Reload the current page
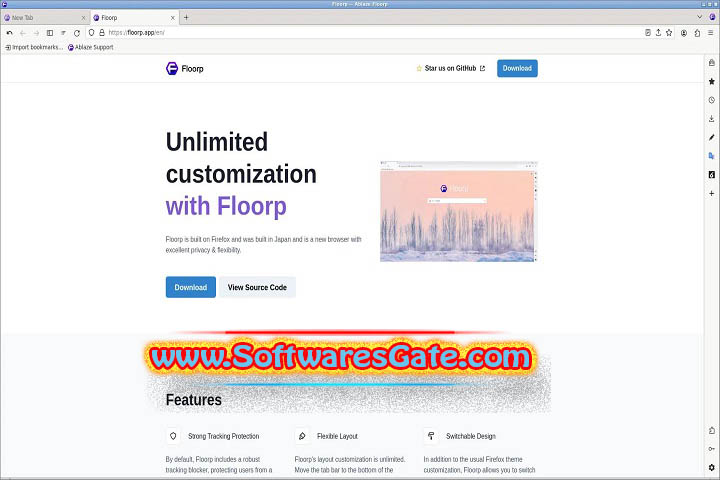Screen dimensions: 720x480 77,33
